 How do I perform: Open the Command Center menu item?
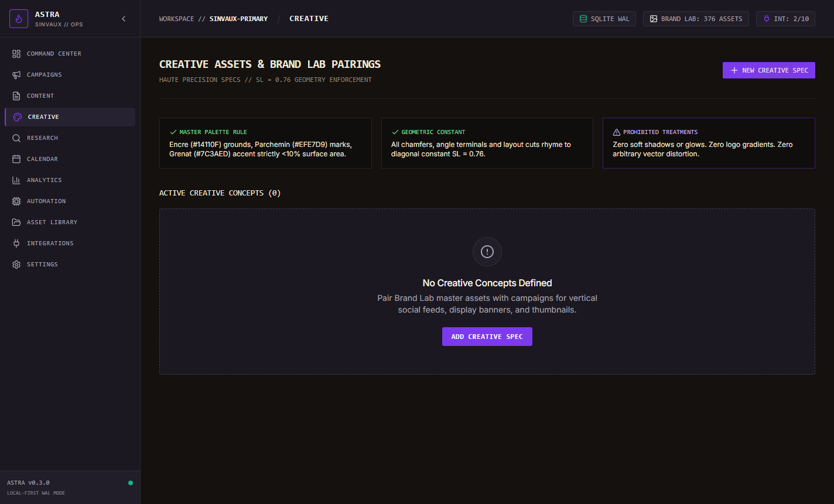[x=70, y=54]
